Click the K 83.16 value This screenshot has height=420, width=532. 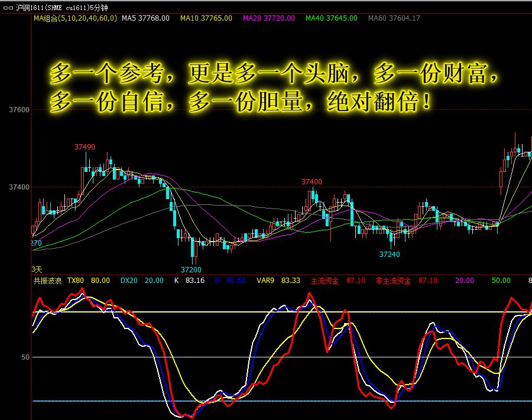point(189,281)
